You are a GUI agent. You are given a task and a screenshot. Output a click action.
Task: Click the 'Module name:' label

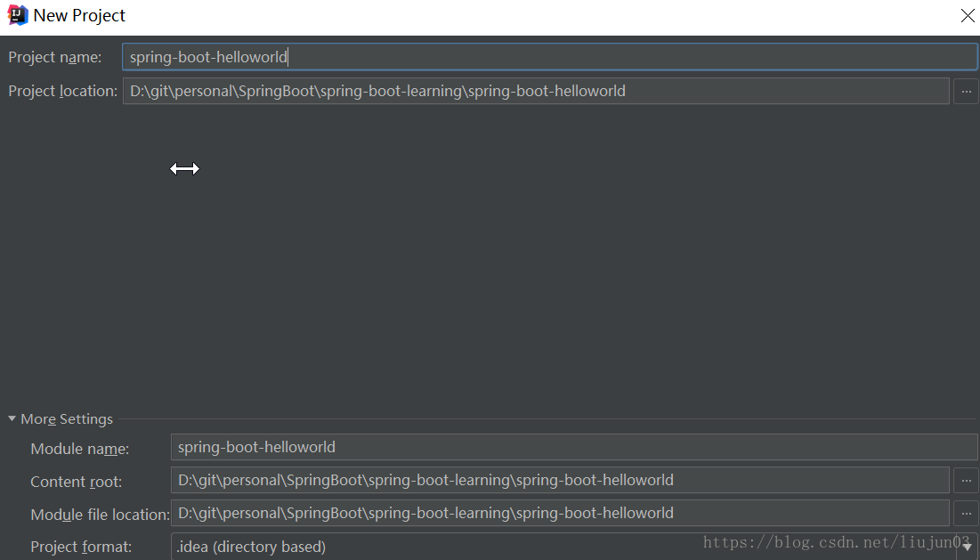(x=80, y=449)
